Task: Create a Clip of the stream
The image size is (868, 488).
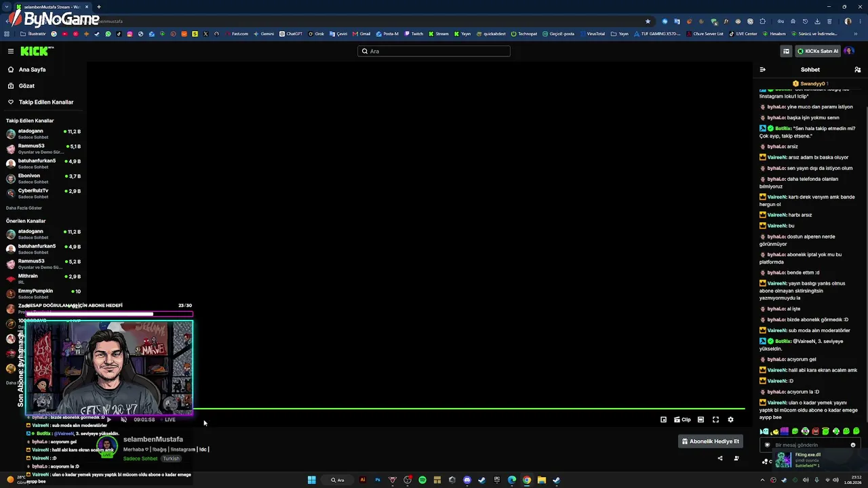Action: pos(682,420)
